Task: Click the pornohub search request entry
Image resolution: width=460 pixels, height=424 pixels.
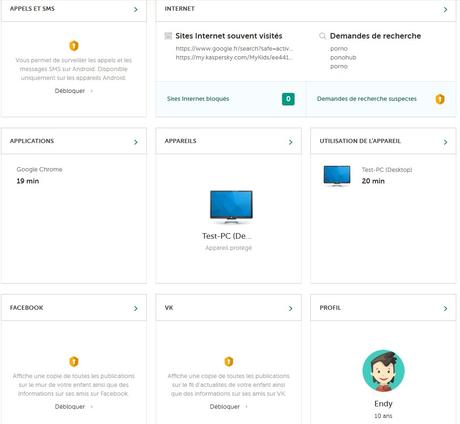Action: coord(343,57)
